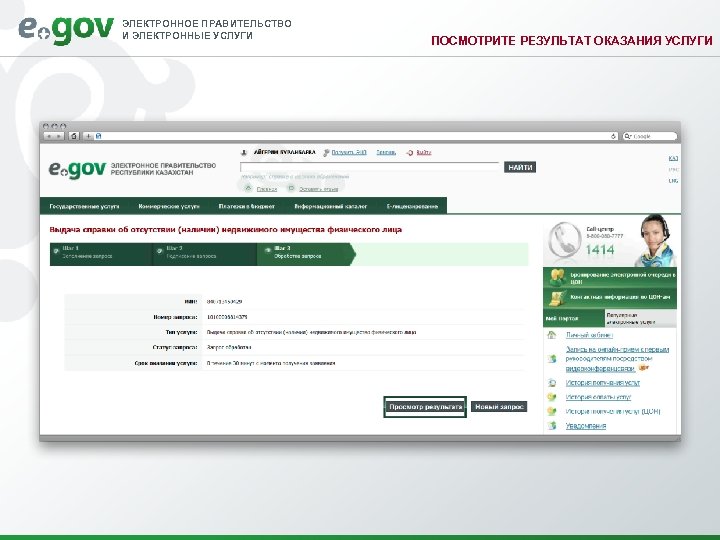The height and width of the screenshot is (540, 720).
Task: Click the home icon next to Главная
Action: [248, 188]
